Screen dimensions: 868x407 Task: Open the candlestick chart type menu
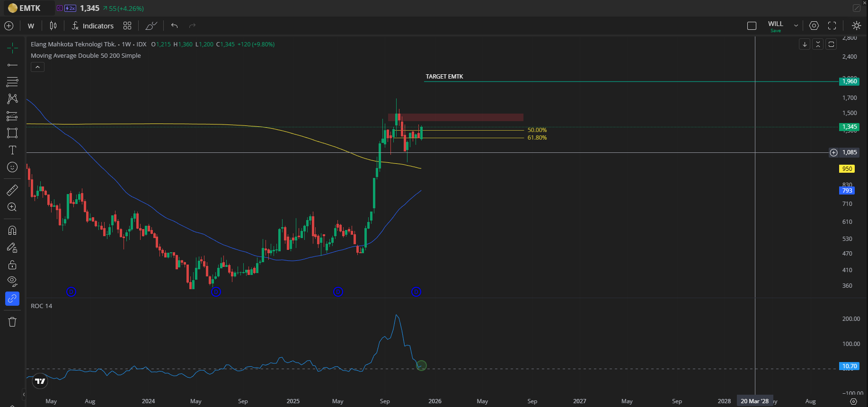click(53, 26)
